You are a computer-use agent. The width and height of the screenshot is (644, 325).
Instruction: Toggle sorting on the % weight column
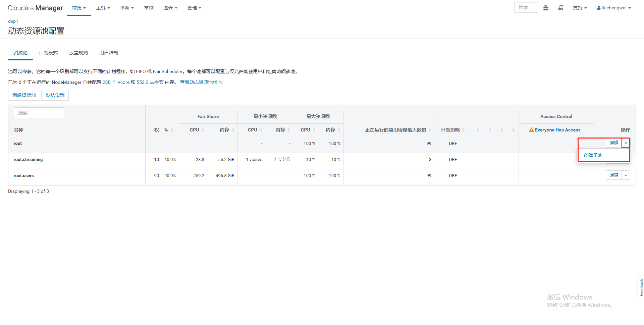point(172,130)
